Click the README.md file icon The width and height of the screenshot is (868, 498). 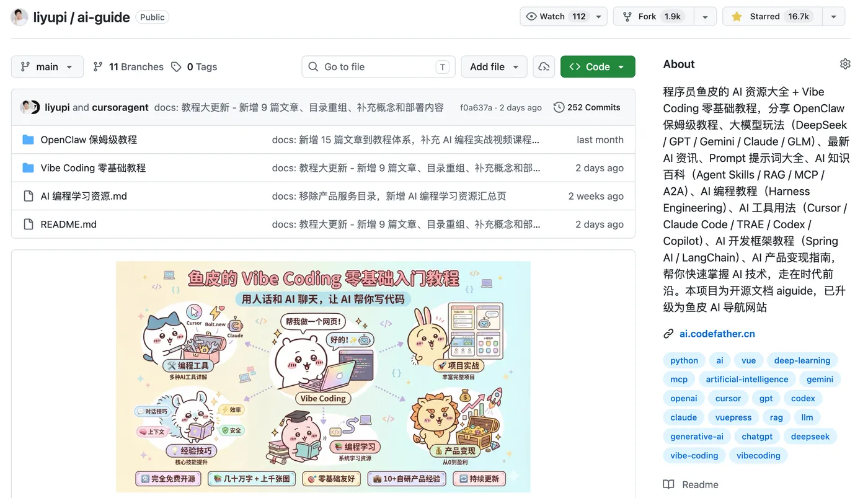(x=28, y=225)
